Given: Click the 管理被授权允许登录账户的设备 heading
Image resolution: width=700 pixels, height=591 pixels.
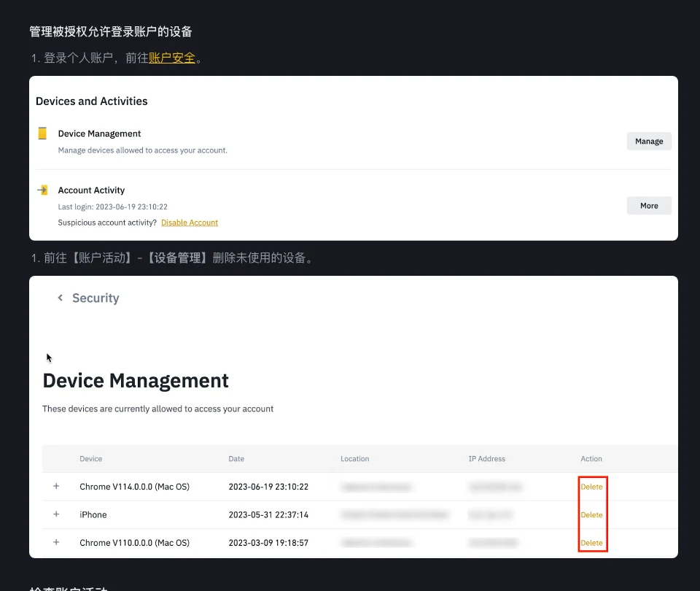Looking at the screenshot, I should [111, 31].
